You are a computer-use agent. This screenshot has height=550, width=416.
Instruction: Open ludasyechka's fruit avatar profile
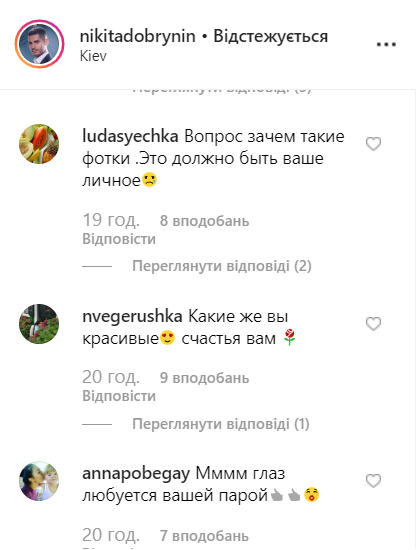(x=39, y=144)
